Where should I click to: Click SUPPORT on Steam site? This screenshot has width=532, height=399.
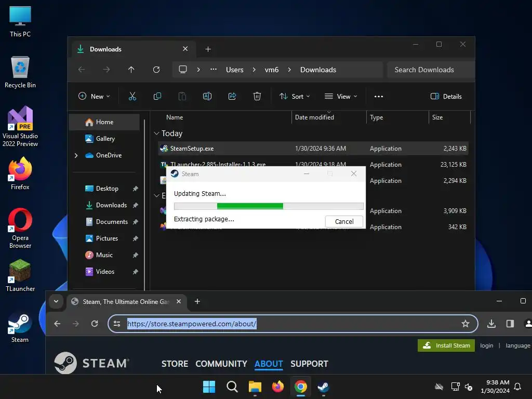pyautogui.click(x=309, y=364)
